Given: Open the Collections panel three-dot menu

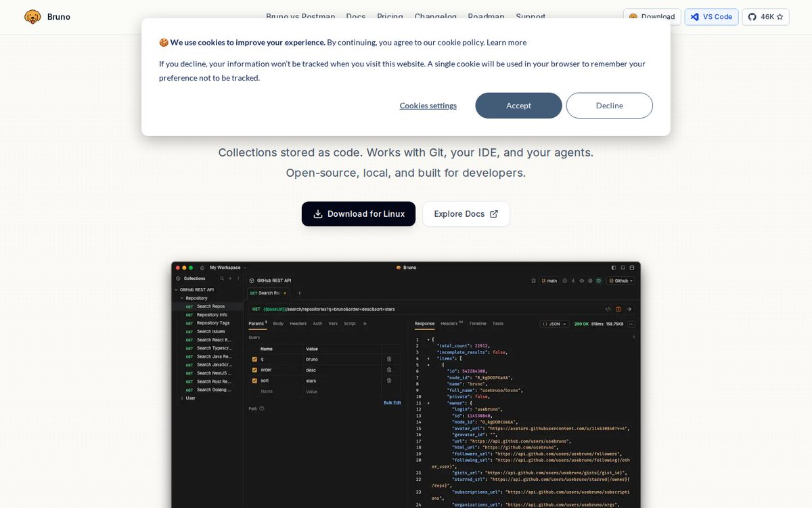Looking at the screenshot, I should point(238,278).
